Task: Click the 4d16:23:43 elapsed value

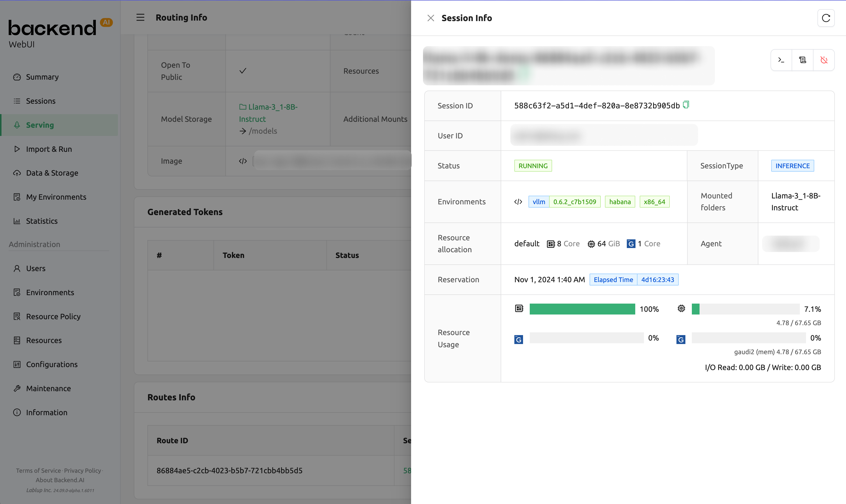Action: click(657, 280)
